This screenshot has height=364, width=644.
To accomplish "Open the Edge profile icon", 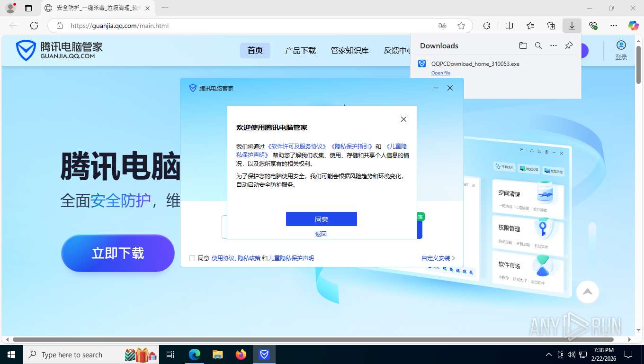I will pos(10,8).
